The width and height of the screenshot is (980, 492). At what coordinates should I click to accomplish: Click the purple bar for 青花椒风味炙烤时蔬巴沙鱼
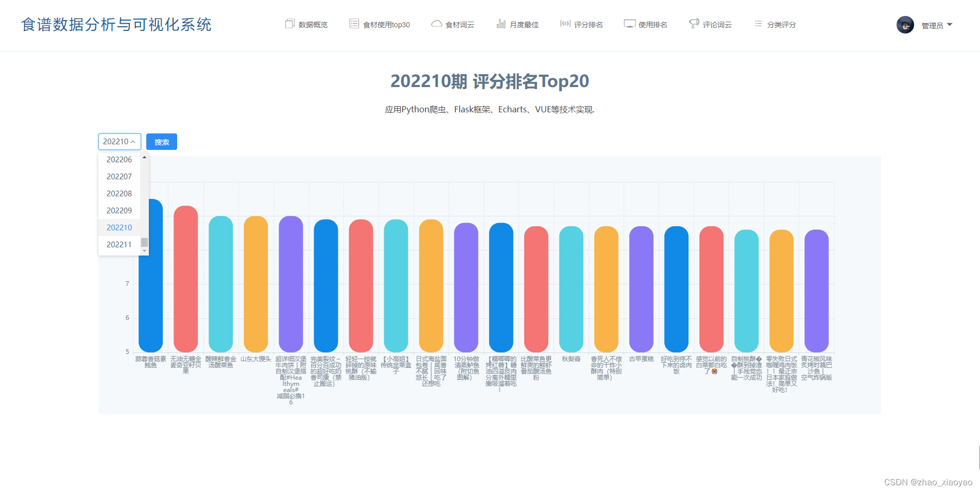click(x=816, y=291)
